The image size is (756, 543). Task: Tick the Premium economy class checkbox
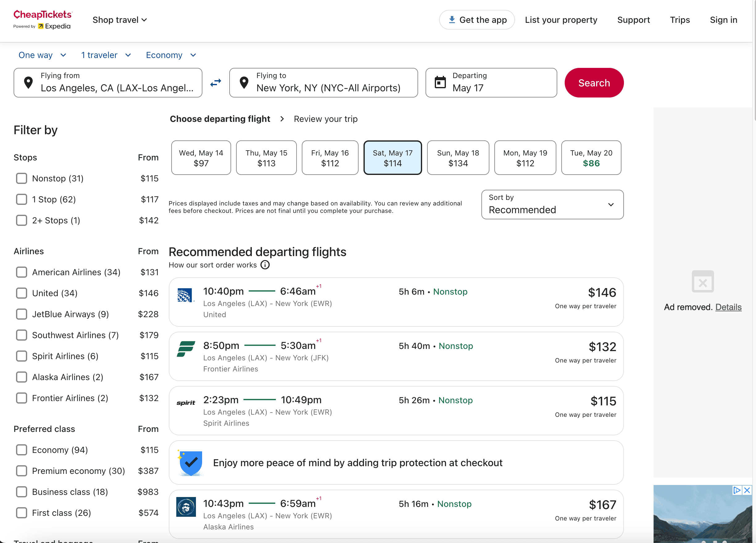tap(22, 471)
